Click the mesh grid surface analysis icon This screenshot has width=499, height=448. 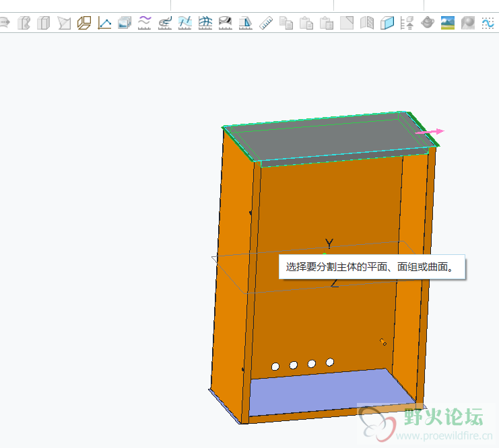click(205, 23)
